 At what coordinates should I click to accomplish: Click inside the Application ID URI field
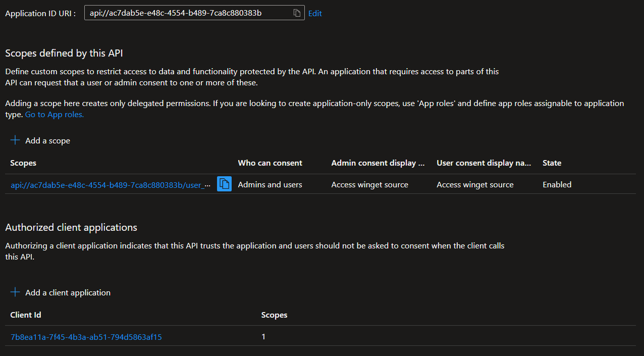[x=187, y=13]
